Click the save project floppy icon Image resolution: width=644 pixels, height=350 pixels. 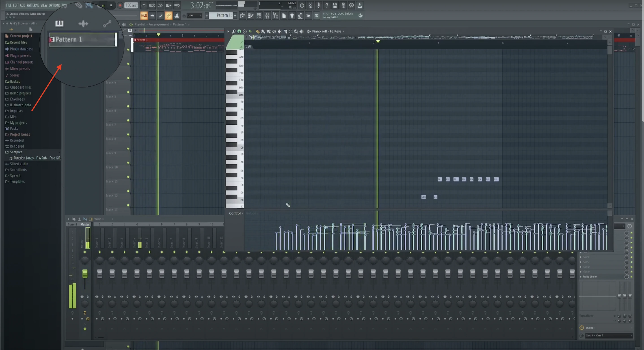tap(335, 5)
